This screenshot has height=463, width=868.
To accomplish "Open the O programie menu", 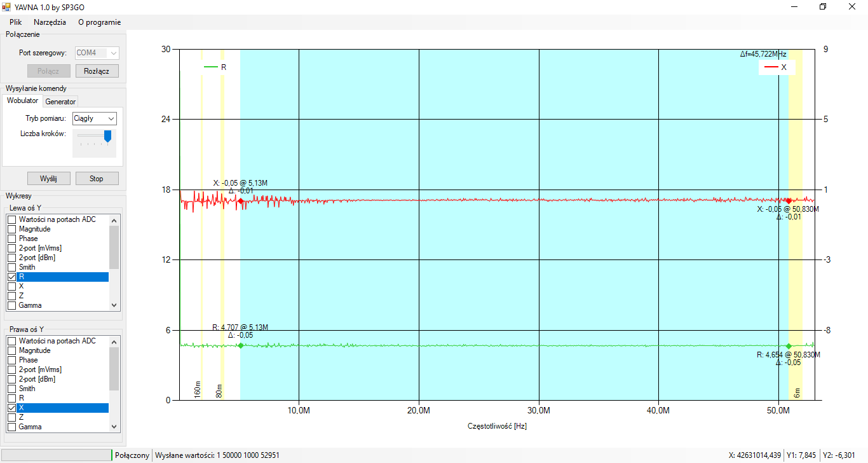I will pyautogui.click(x=99, y=22).
